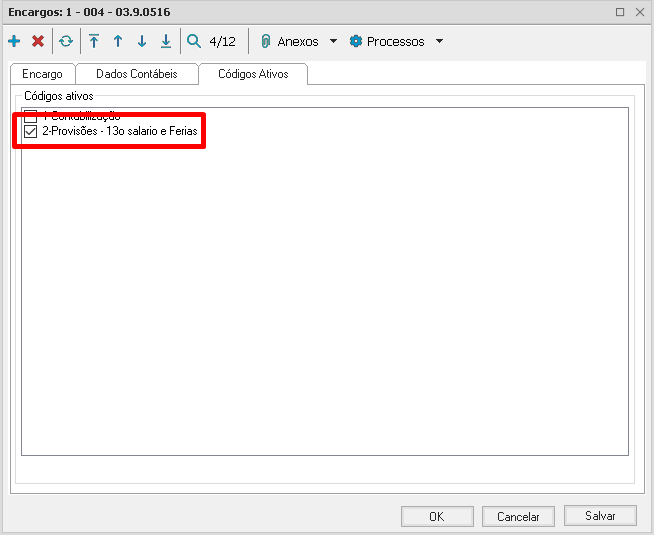Close the Encargos window
The image size is (654, 535).
[640, 12]
